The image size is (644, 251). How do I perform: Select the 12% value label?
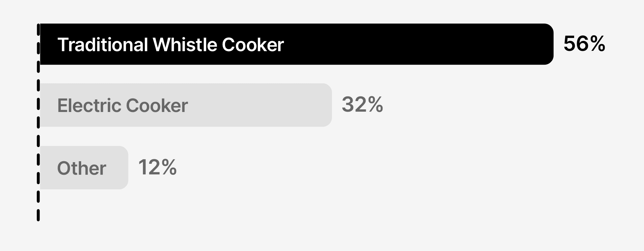coord(157,167)
